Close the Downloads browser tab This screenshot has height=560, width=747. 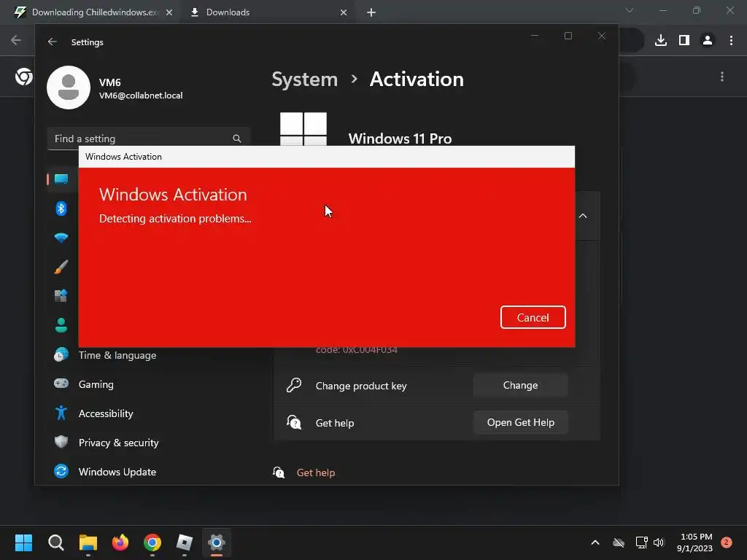(344, 12)
